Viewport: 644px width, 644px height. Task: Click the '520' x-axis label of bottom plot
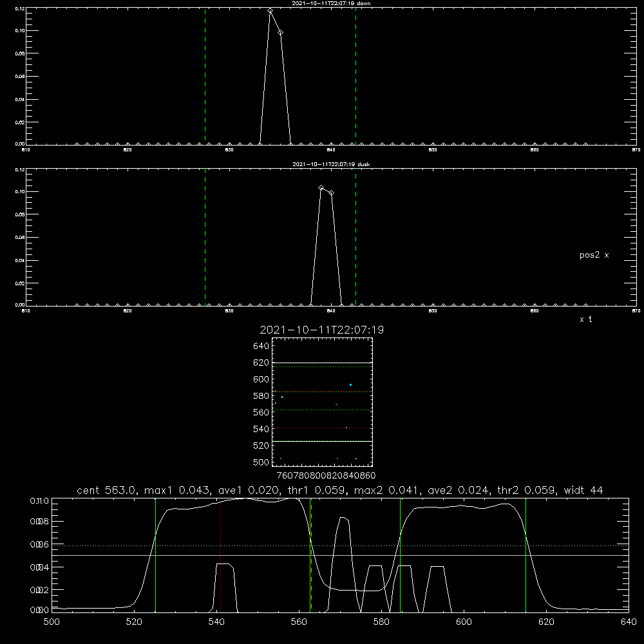[134, 621]
